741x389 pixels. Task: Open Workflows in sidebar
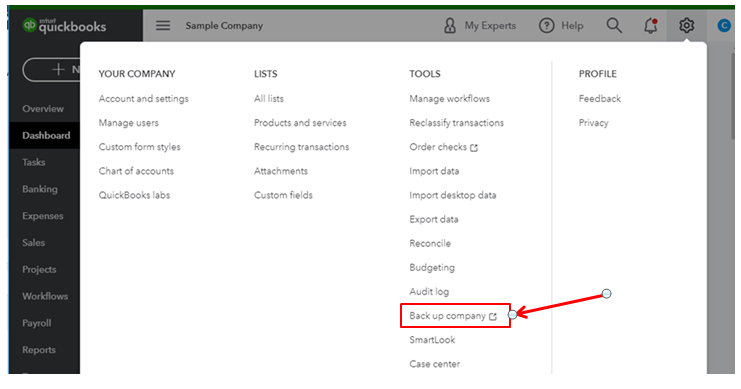click(45, 296)
